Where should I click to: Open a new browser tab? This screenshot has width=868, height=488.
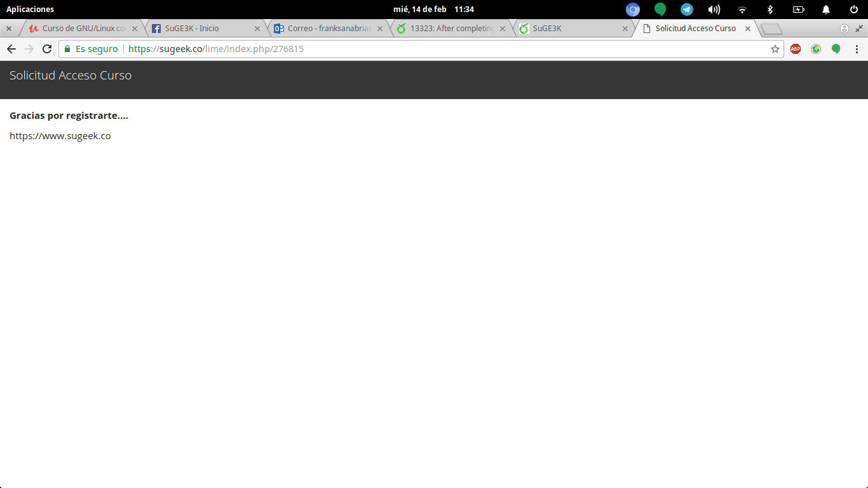[771, 29]
